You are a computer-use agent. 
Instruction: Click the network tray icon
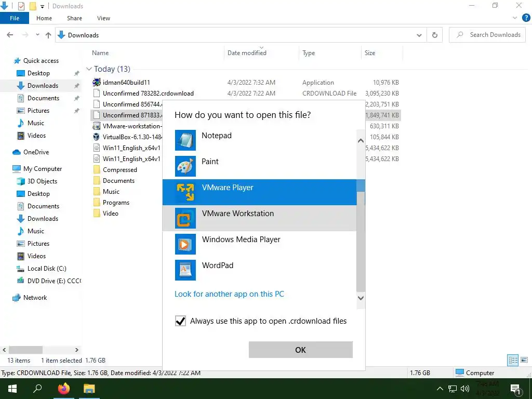[x=453, y=389]
